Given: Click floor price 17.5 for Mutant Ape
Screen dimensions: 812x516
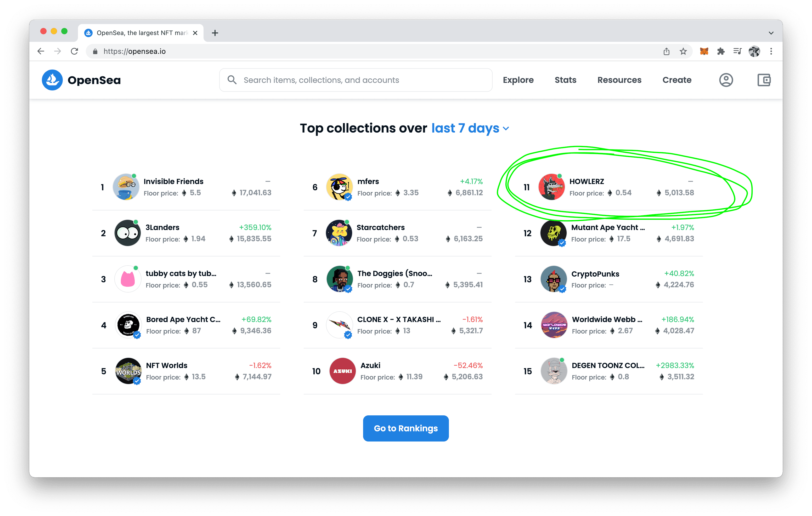Looking at the screenshot, I should 620,239.
